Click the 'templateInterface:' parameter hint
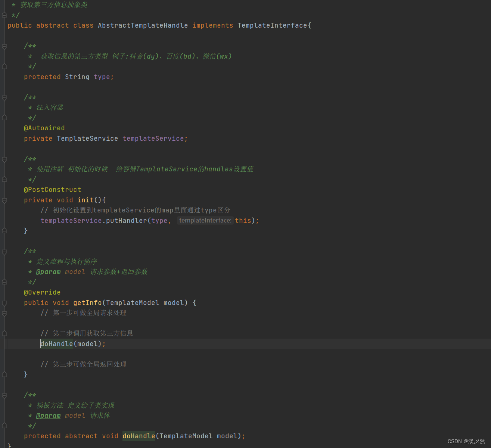This screenshot has height=448, width=491. [205, 221]
